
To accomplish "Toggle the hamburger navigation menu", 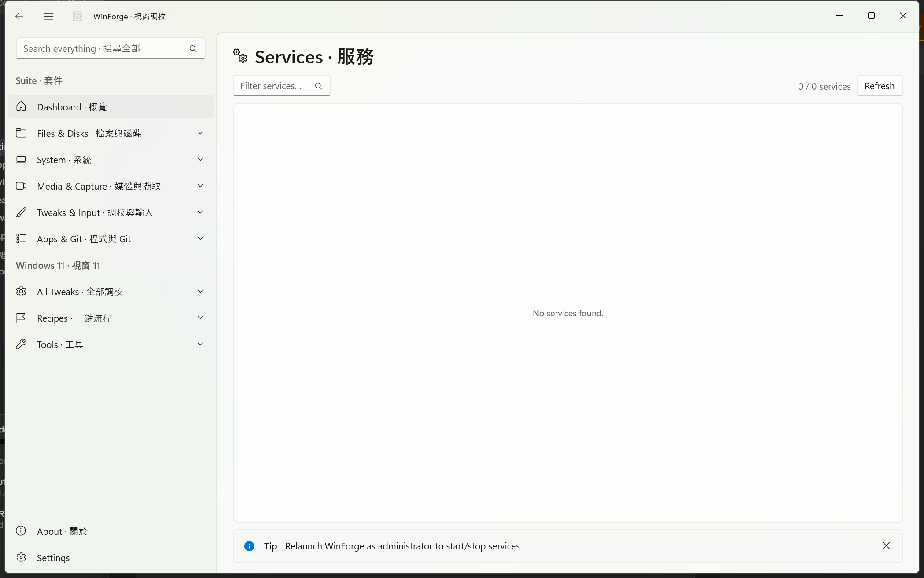I will coord(48,16).
